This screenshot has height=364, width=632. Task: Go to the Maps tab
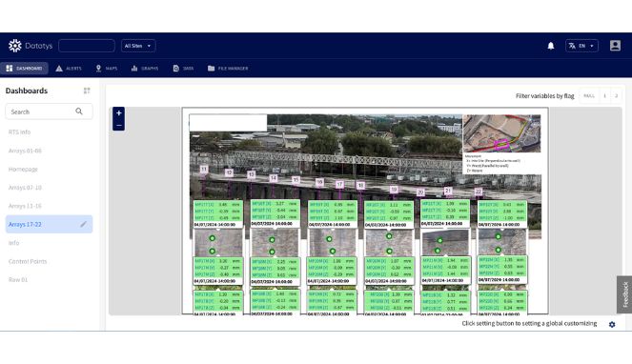[x=107, y=68]
